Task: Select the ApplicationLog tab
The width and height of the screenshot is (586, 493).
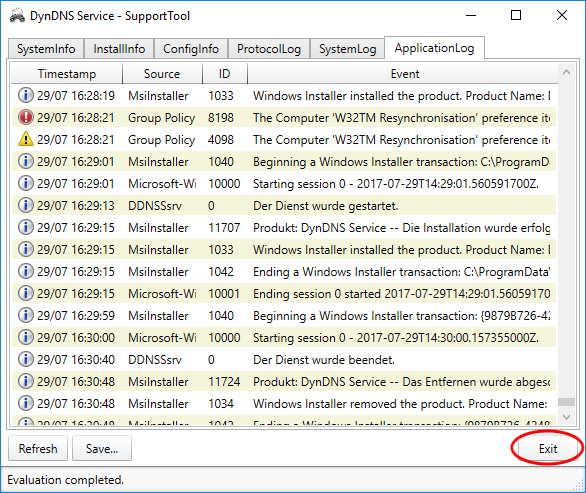Action: click(x=434, y=48)
